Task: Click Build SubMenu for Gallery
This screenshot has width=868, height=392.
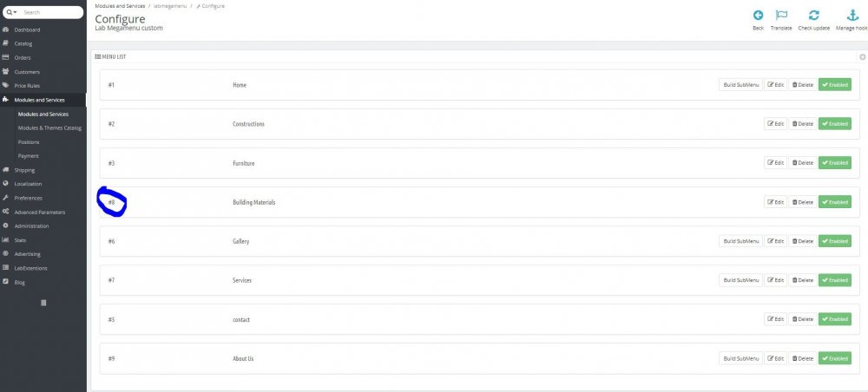Action: (740, 241)
